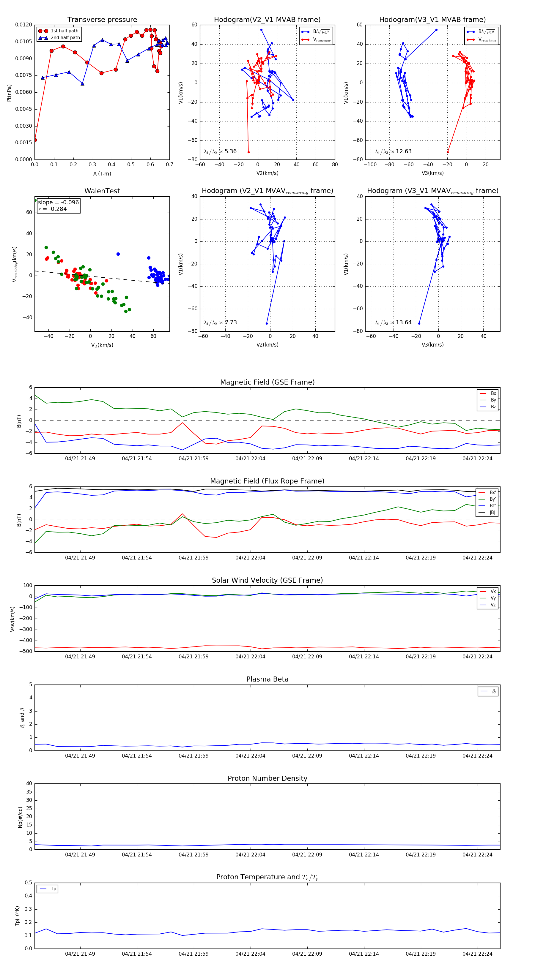Select the 'Bz' legend entry in GSE panel
This screenshot has height=980, width=535.
(x=488, y=407)
